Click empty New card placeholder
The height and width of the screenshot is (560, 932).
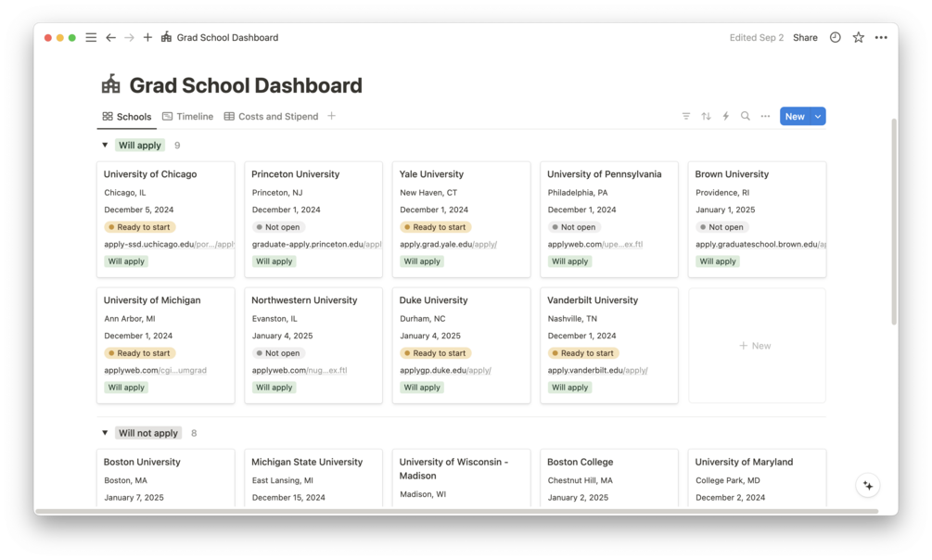point(757,346)
